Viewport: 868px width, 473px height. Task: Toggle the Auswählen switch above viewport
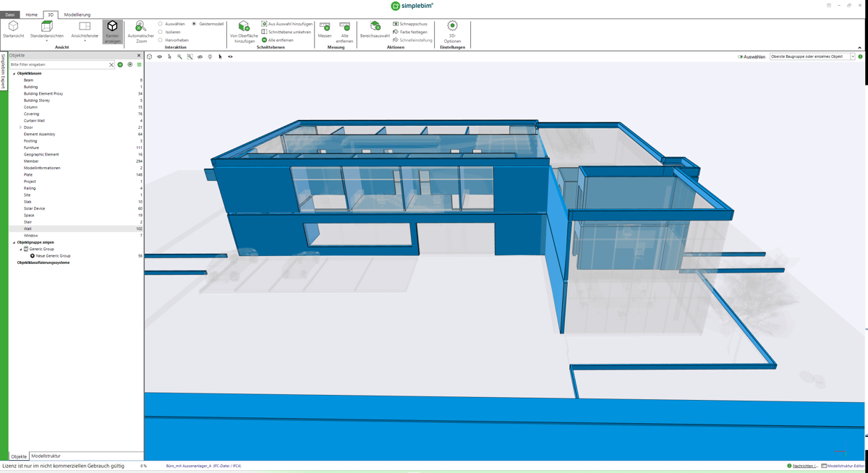(741, 56)
